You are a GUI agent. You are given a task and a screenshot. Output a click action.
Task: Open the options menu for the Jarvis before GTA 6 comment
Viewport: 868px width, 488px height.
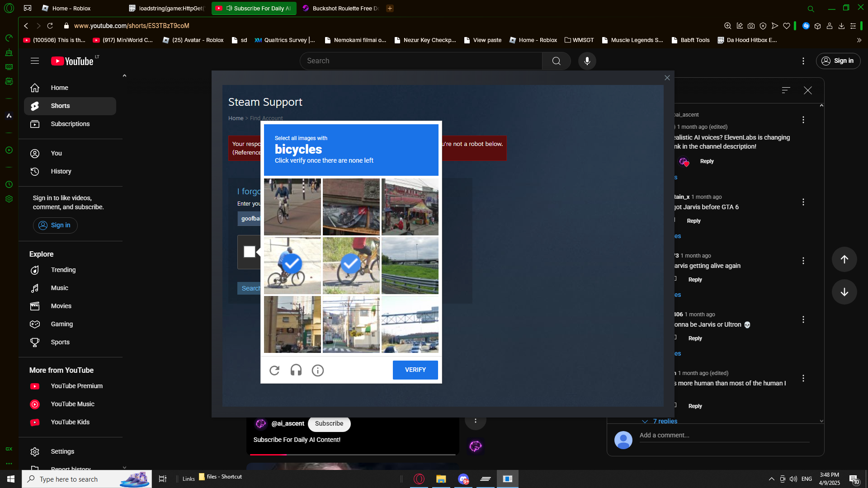803,202
